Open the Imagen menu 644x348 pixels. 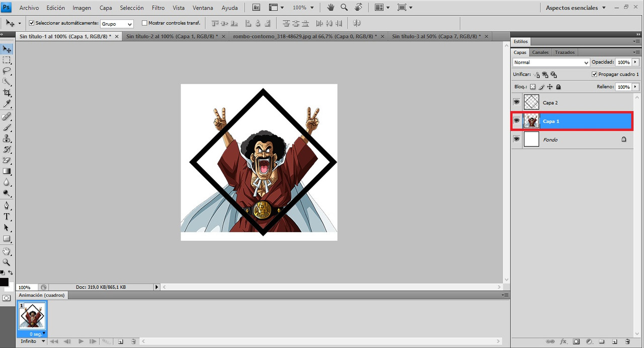(x=82, y=8)
